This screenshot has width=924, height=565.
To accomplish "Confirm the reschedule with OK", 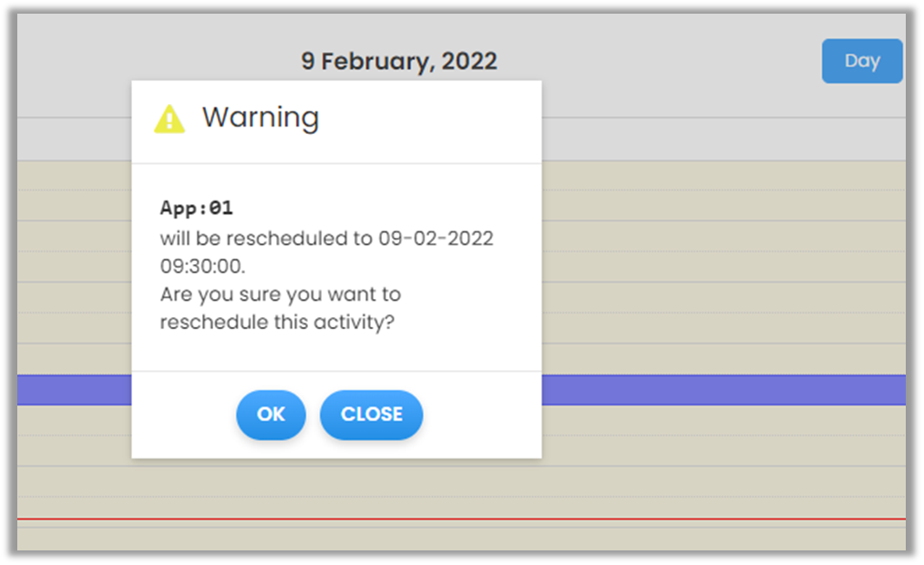I will (271, 415).
